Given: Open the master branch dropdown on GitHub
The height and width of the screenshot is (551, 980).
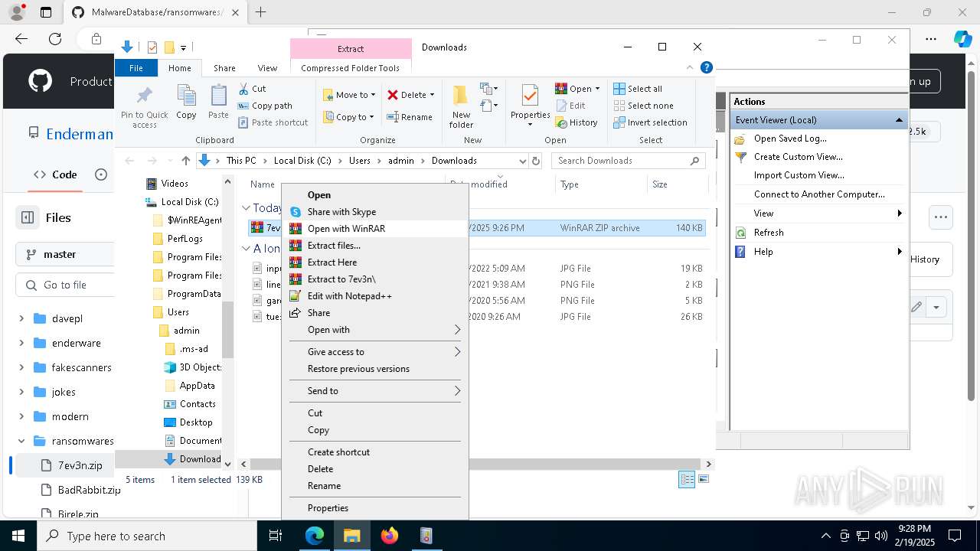Looking at the screenshot, I should [64, 254].
